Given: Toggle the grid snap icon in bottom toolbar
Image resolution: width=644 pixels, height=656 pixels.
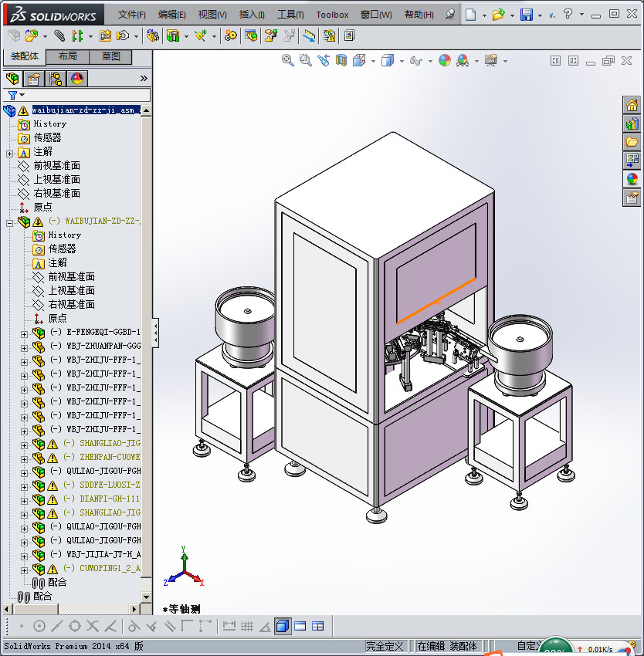Looking at the screenshot, I should click(247, 627).
